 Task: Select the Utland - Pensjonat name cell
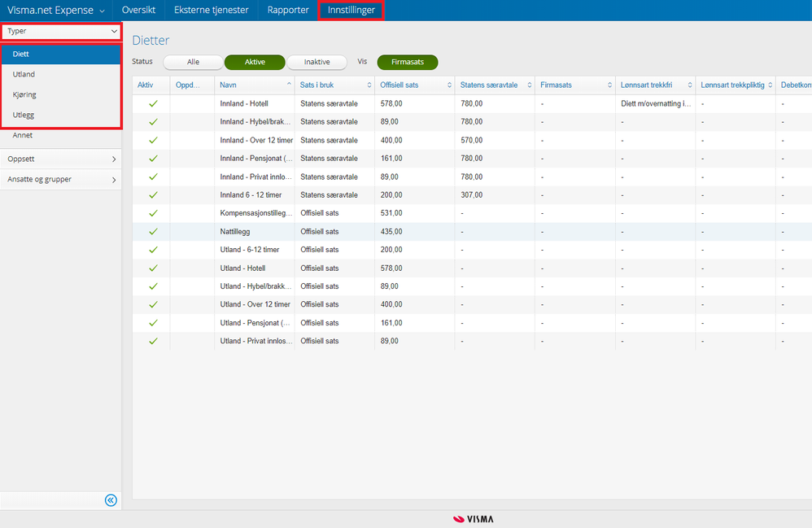point(255,323)
